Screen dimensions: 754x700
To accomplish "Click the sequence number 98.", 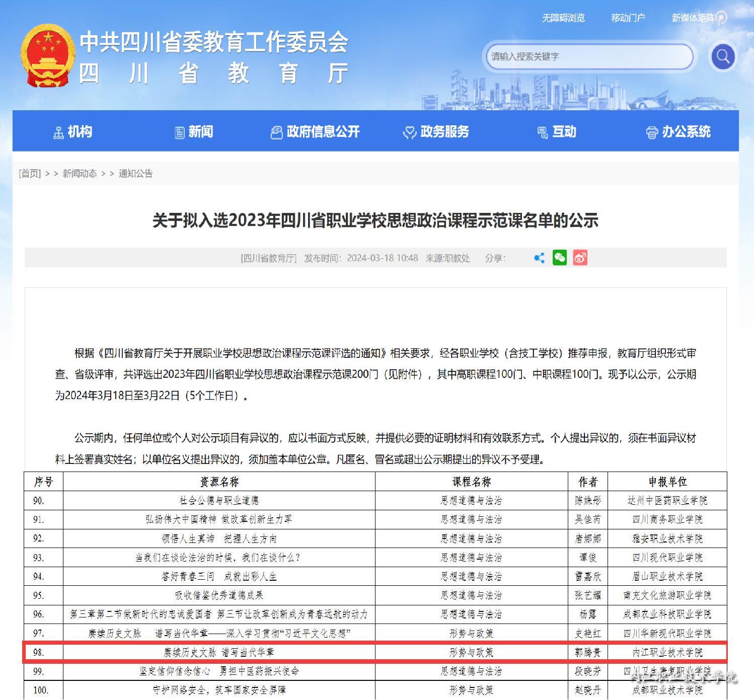I will [x=38, y=652].
